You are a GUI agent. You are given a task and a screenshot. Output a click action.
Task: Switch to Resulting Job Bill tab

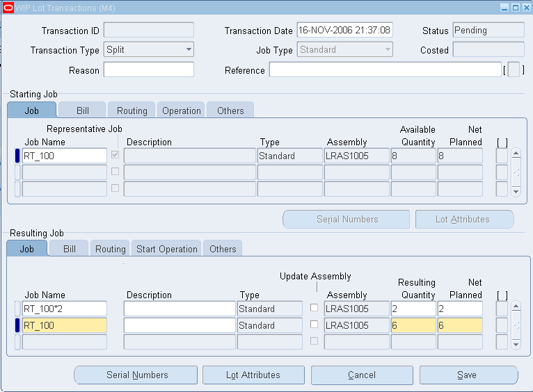pos(70,248)
